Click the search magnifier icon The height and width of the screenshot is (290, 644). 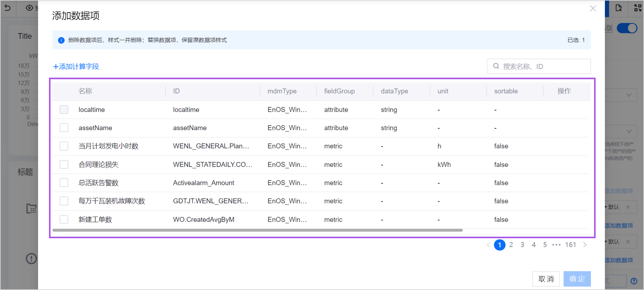coord(496,66)
